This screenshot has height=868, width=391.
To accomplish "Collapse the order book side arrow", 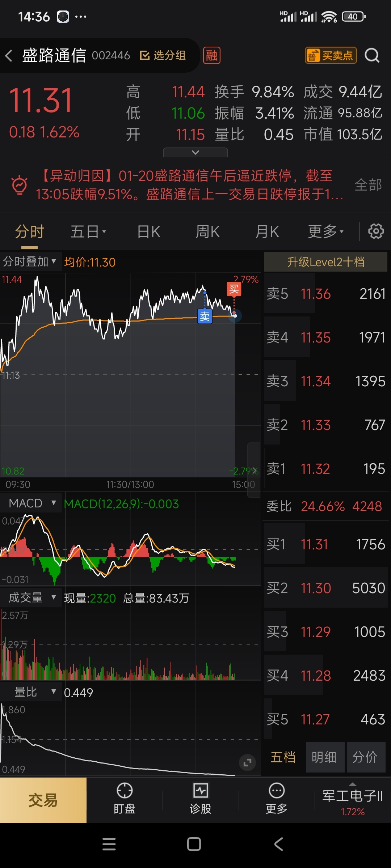I will click(x=254, y=470).
